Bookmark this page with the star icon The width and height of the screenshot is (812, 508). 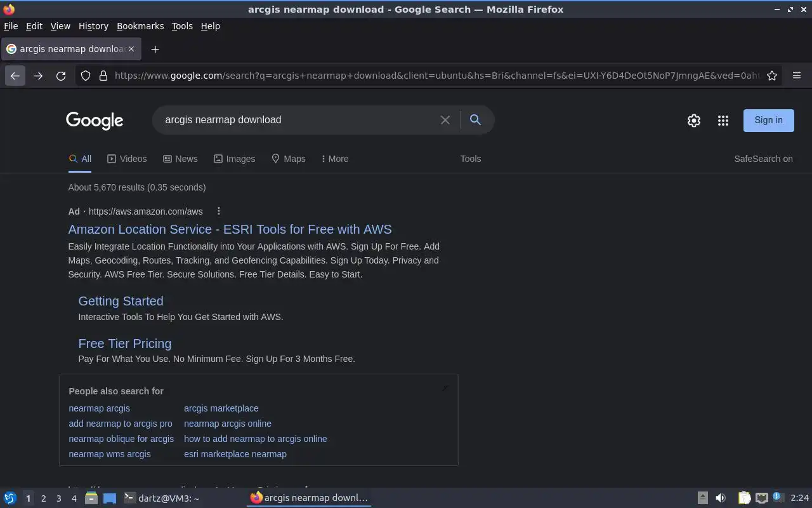tap(772, 76)
